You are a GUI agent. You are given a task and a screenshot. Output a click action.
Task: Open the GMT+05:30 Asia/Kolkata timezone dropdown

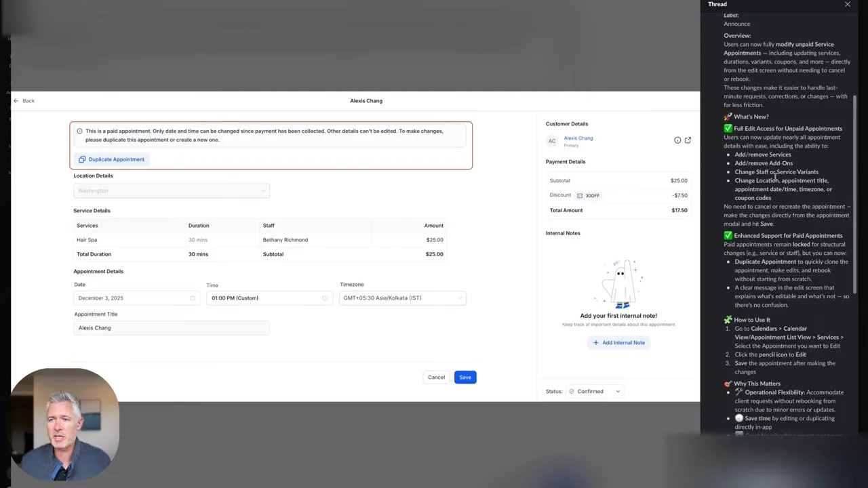click(x=402, y=298)
